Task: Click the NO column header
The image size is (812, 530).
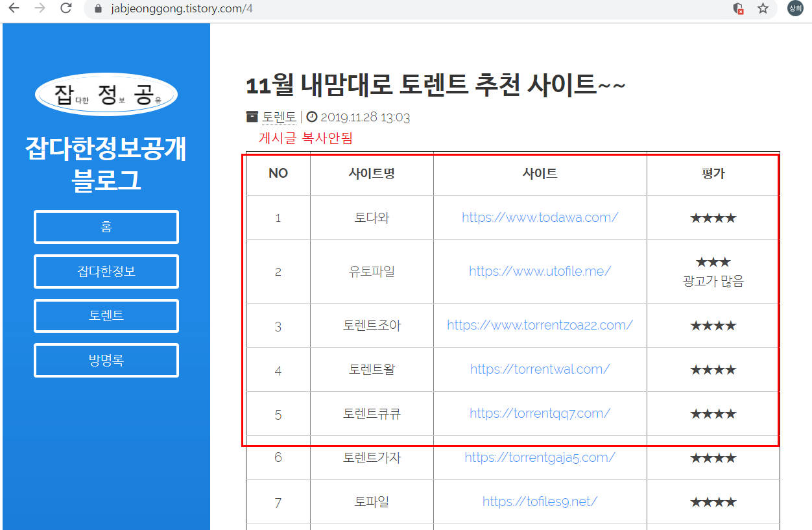Action: click(x=278, y=173)
